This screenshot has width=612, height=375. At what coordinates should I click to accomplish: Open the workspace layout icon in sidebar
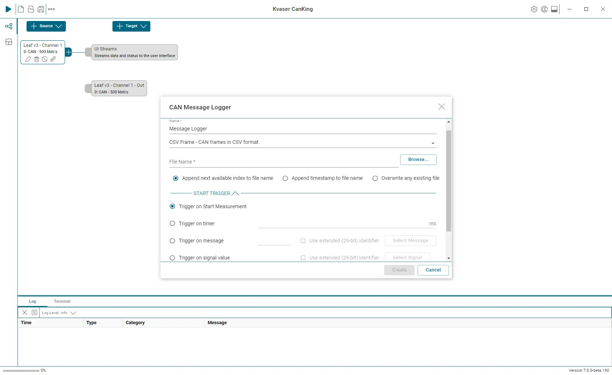(9, 42)
